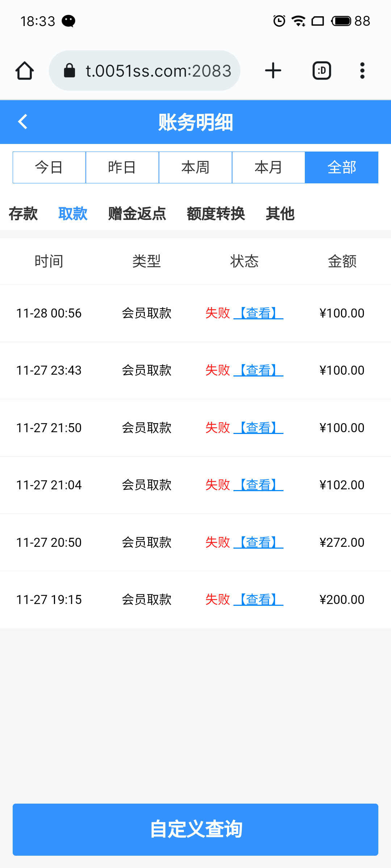Open the 存款 category tab

(23, 214)
